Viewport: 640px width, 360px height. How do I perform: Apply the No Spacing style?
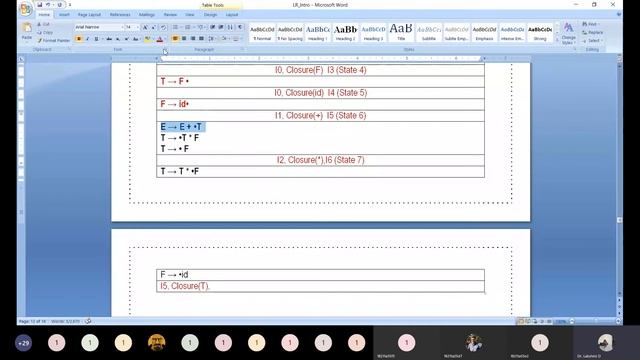(x=290, y=32)
